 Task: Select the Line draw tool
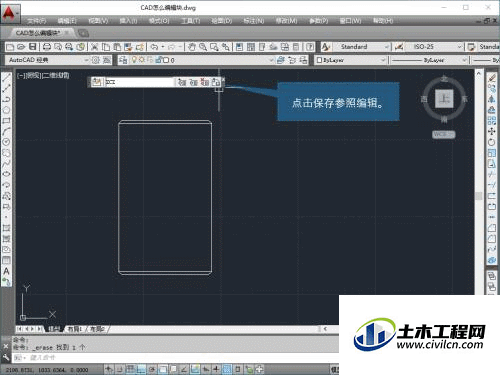point(6,78)
